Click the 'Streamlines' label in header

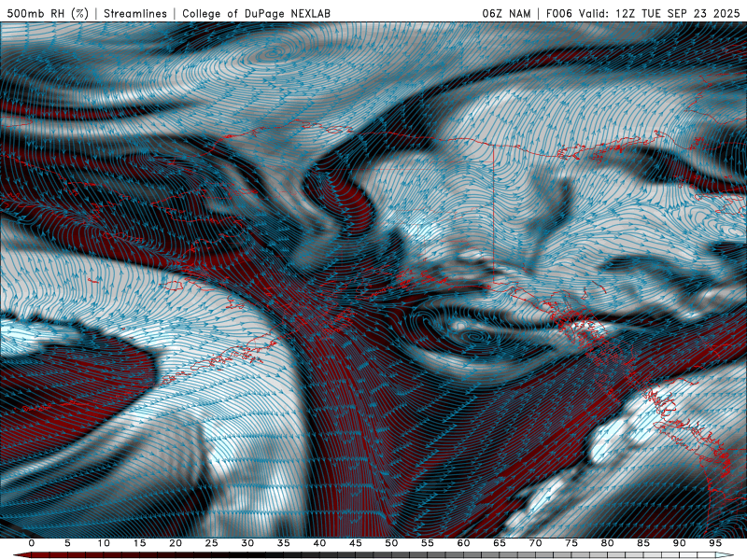[135, 13]
